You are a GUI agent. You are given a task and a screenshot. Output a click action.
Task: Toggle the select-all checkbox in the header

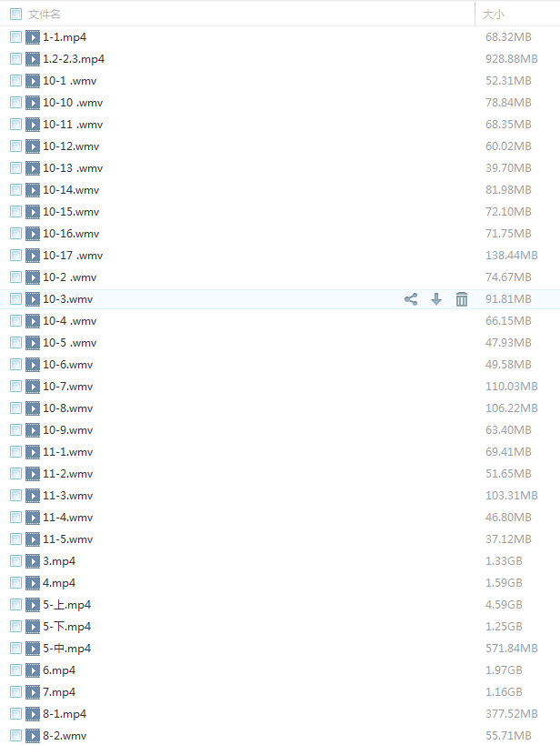point(16,15)
